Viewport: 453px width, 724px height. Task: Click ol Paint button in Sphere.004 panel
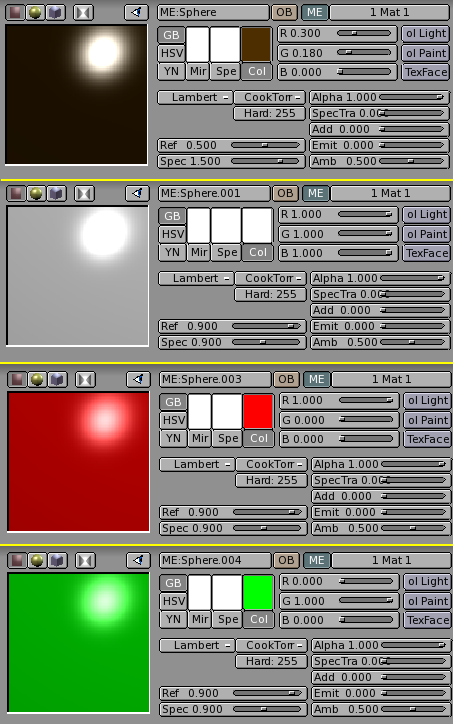(x=428, y=601)
